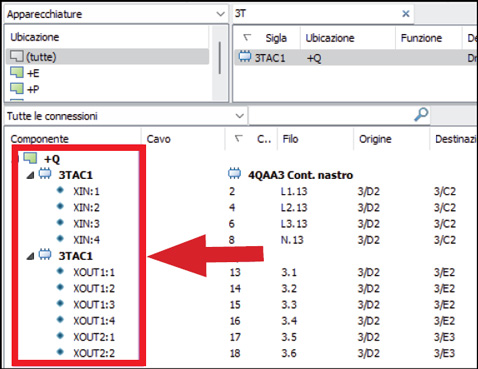Sort by Filo column header

tap(290, 139)
